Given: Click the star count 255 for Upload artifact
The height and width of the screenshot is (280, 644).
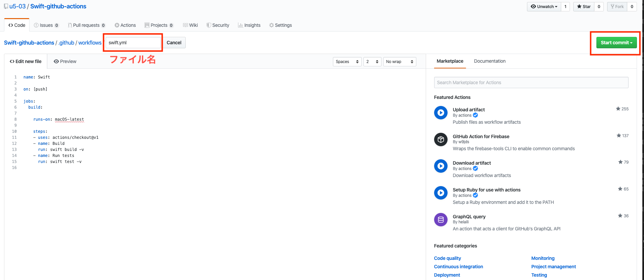Looking at the screenshot, I should [x=622, y=109].
